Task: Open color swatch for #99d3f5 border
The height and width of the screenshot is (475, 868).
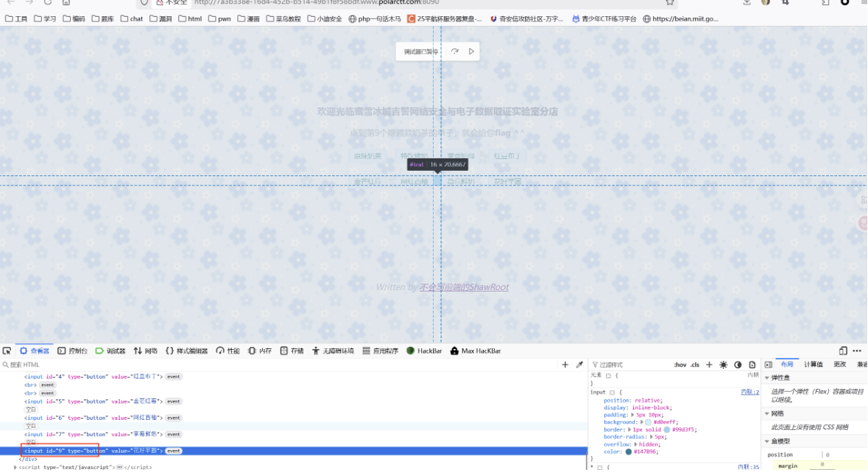Action: coord(667,429)
